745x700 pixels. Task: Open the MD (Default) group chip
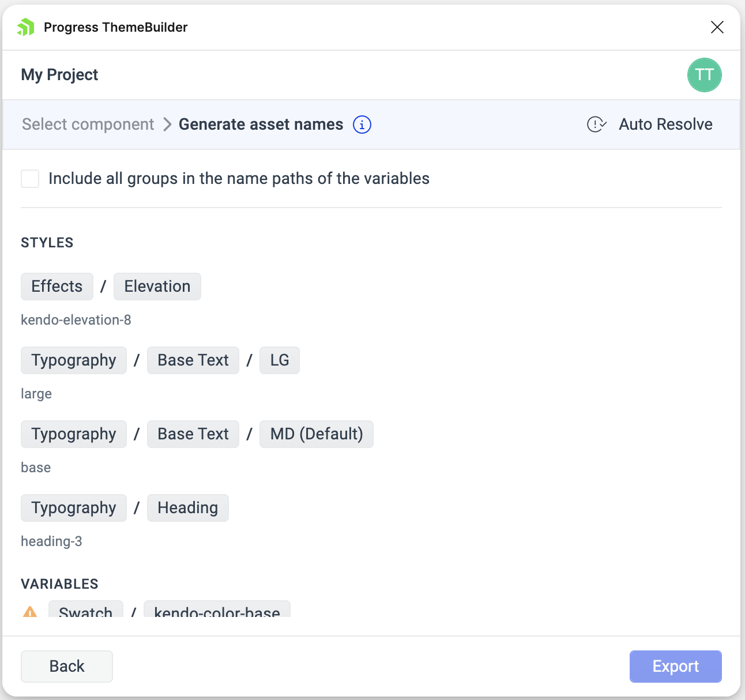pyautogui.click(x=316, y=434)
